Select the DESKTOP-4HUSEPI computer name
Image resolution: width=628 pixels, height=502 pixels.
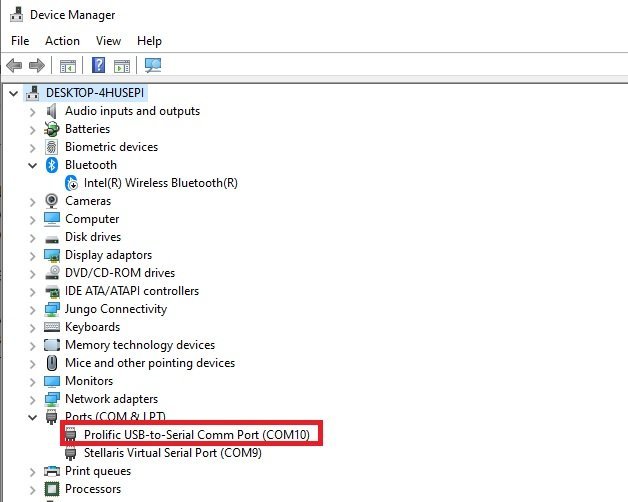(x=95, y=93)
